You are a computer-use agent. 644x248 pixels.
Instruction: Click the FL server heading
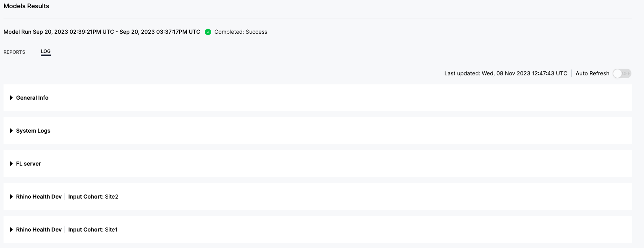[28, 164]
